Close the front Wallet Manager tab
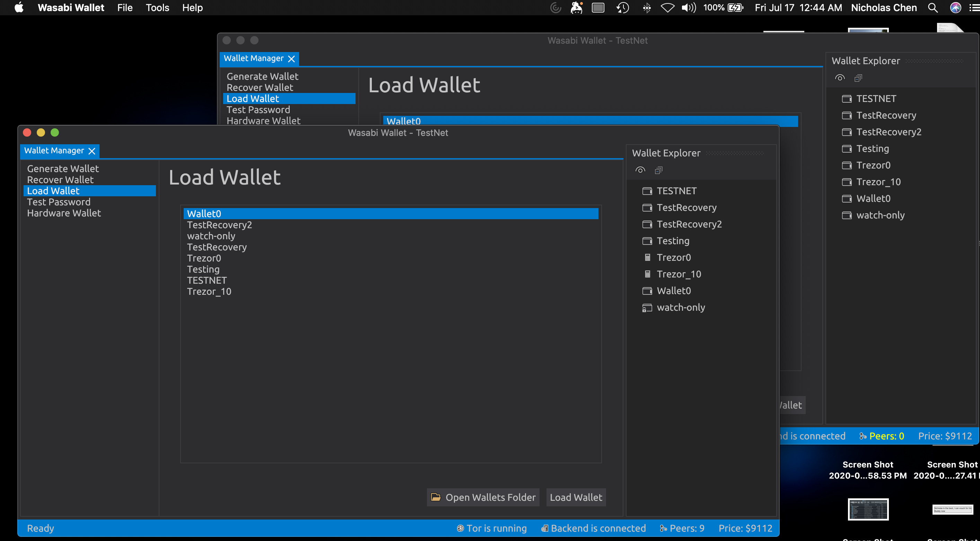 pyautogui.click(x=92, y=151)
